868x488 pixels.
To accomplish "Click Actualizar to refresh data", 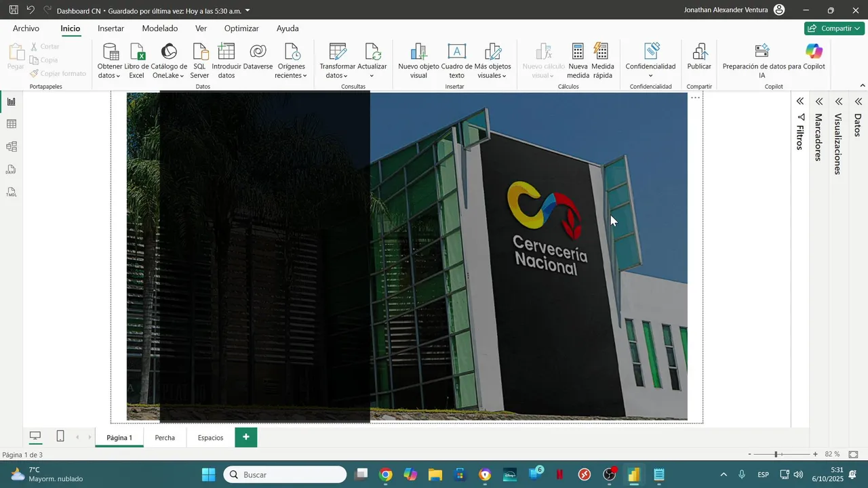I will pyautogui.click(x=372, y=61).
